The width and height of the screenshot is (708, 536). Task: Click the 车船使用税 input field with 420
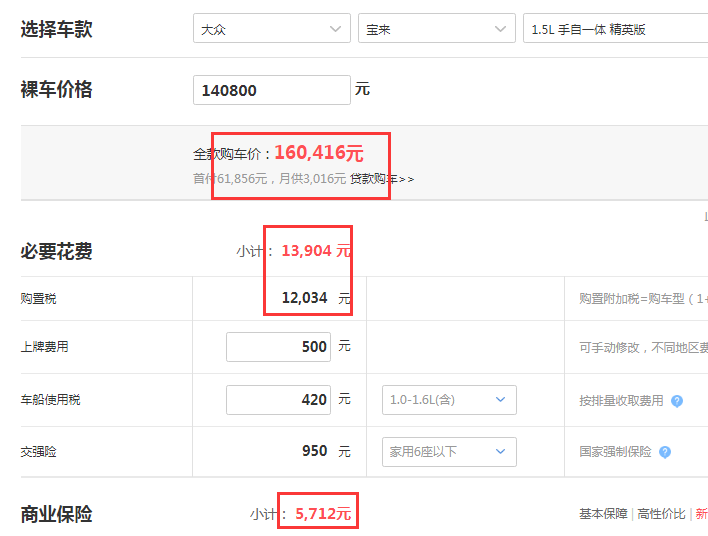click(279, 400)
